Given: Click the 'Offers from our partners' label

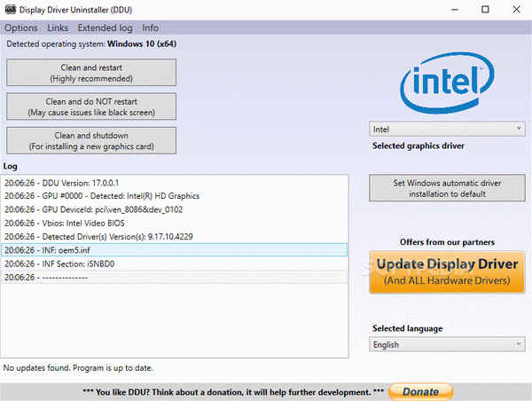Looking at the screenshot, I should (447, 242).
